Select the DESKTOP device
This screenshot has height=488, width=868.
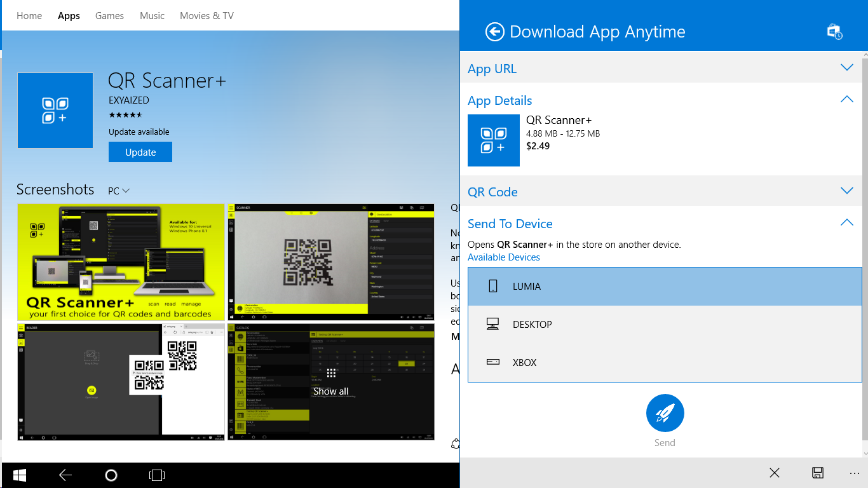pos(665,325)
